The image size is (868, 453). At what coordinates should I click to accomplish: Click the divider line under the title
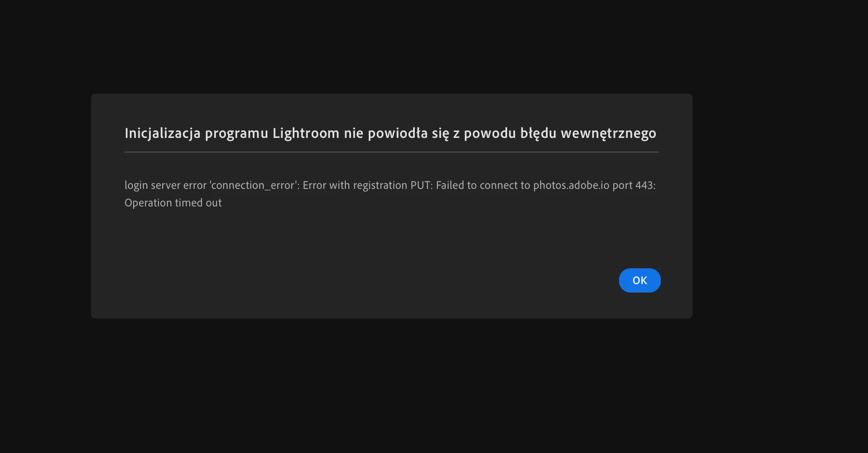(391, 152)
